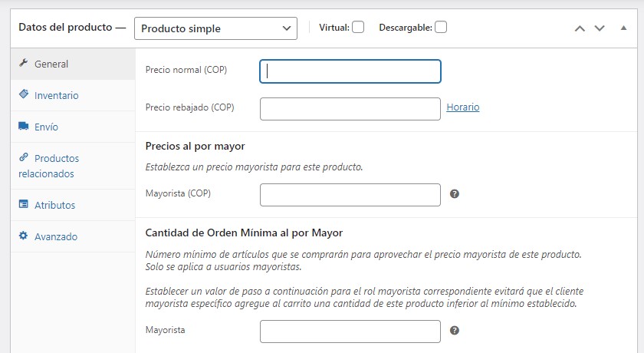
Task: Switch to the Avanzado tab
Action: (x=56, y=236)
